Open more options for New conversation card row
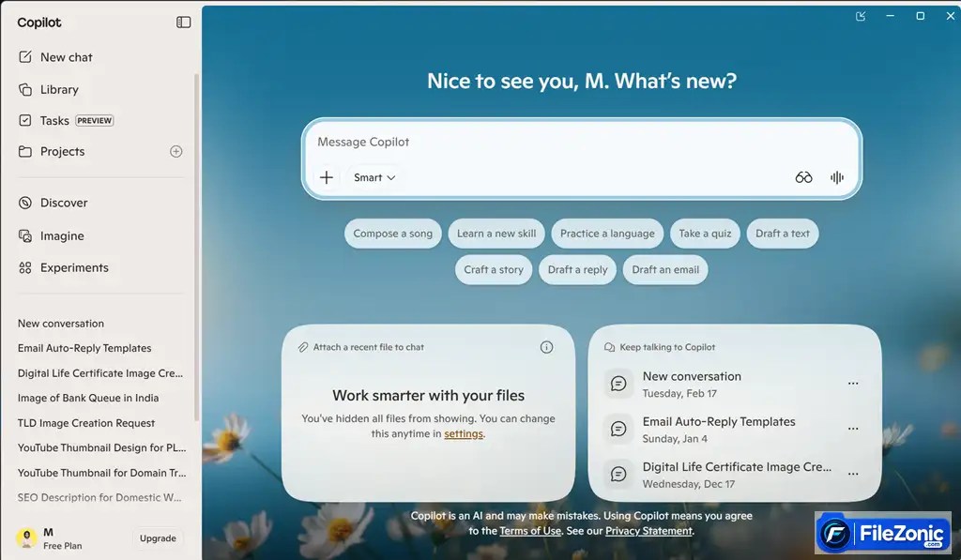The height and width of the screenshot is (560, 961). pos(853,384)
